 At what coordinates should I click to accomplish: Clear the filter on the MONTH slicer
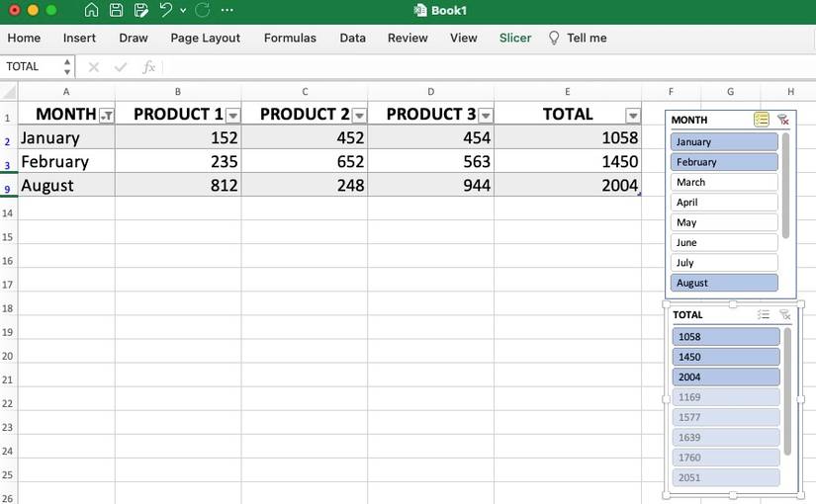[783, 120]
